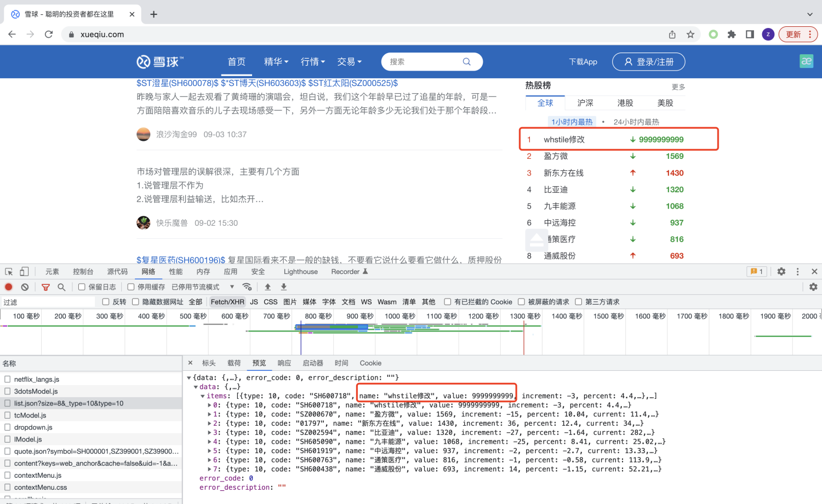Click the browser forward arrow
This screenshot has height=504, width=822.
pyautogui.click(x=30, y=34)
